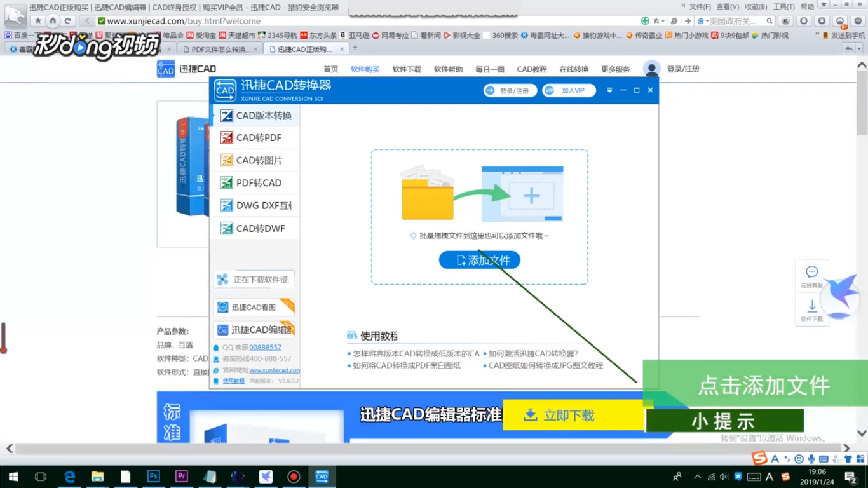Switch to 迅捷CAD正版购 browser tab
The height and width of the screenshot is (488, 868).
pyautogui.click(x=307, y=49)
